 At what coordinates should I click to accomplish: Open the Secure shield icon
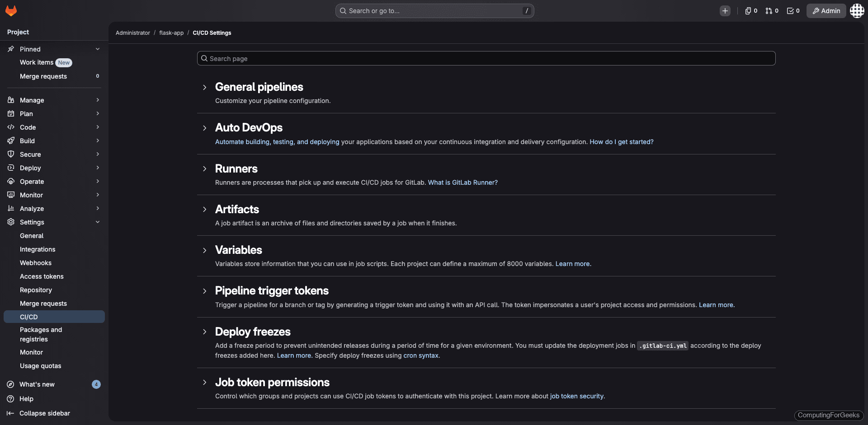pyautogui.click(x=11, y=154)
